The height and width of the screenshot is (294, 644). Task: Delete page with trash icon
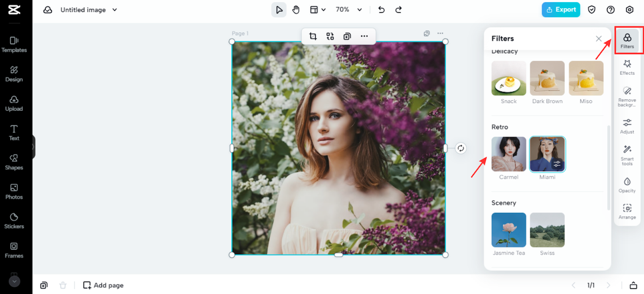click(63, 285)
